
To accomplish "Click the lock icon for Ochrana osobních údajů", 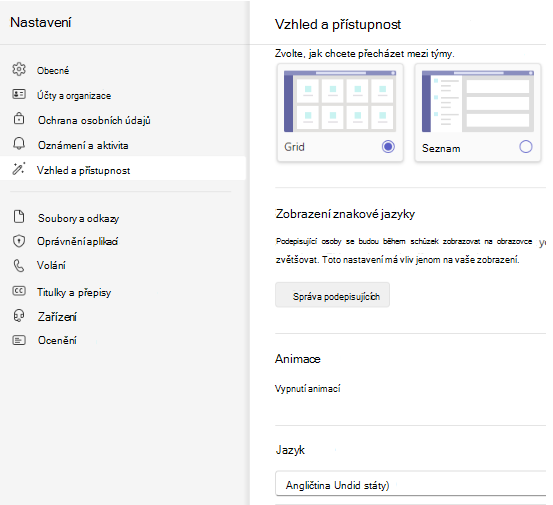I will 19,119.
